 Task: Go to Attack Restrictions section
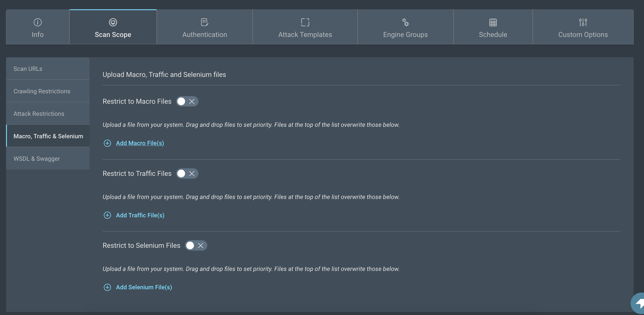[39, 114]
